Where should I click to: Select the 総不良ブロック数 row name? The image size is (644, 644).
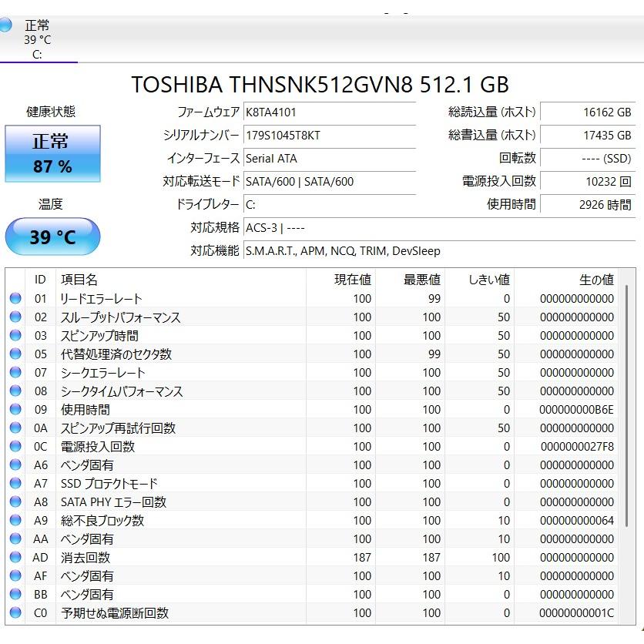102,521
